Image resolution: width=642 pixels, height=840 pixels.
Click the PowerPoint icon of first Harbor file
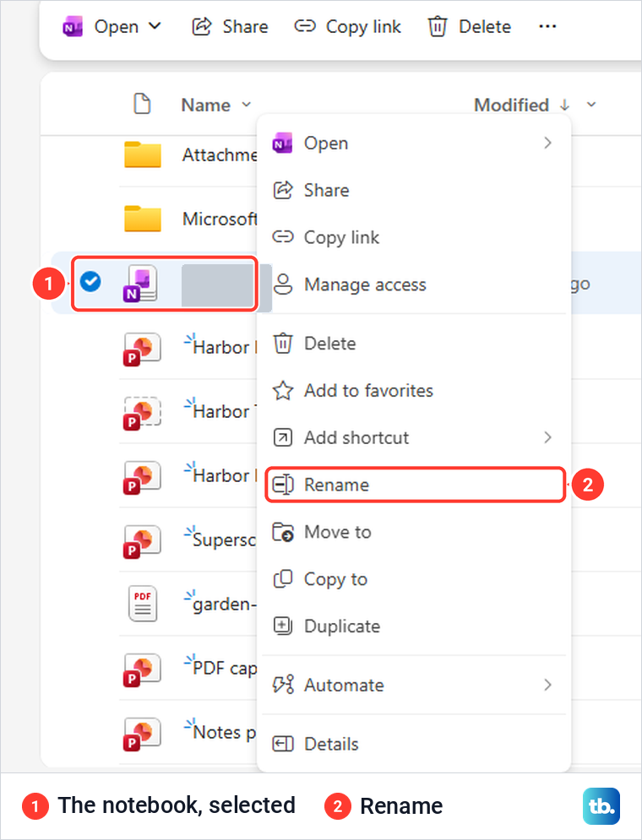coord(142,350)
